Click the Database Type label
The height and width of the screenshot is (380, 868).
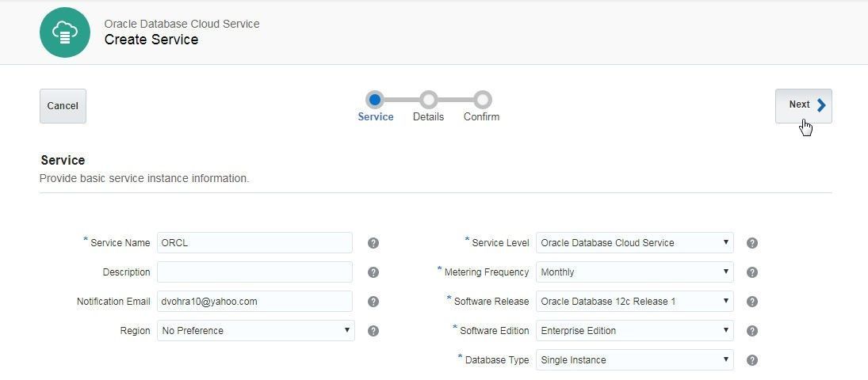tap(496, 360)
